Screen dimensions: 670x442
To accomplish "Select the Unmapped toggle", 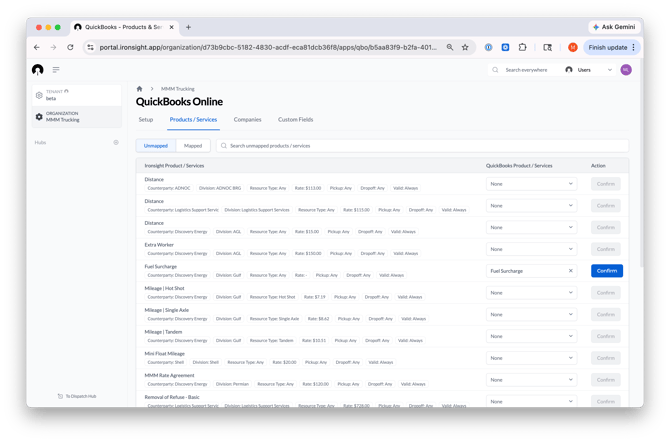I will pos(156,146).
